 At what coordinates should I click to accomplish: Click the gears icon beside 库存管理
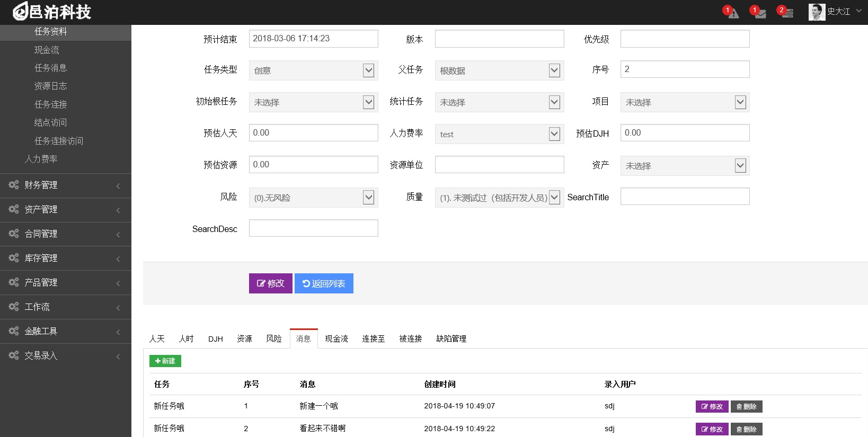coord(13,258)
